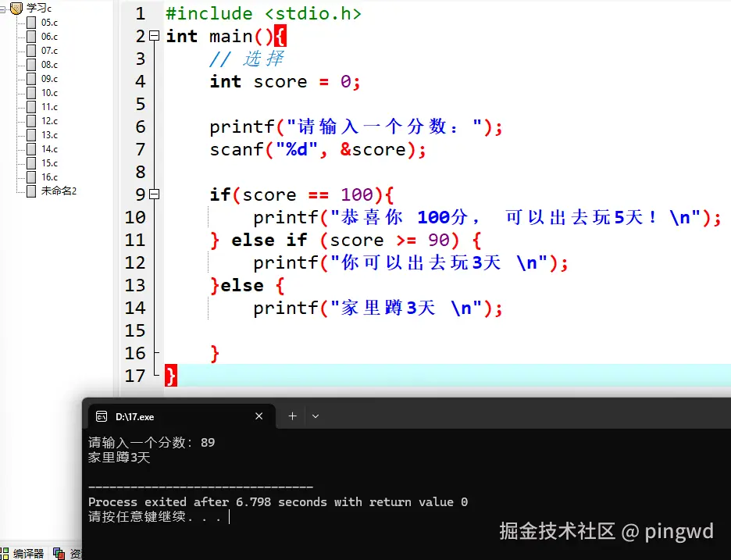Image resolution: width=731 pixels, height=560 pixels.
Task: Click the 'Process exited after 6.798 seconds' line
Action: point(278,501)
